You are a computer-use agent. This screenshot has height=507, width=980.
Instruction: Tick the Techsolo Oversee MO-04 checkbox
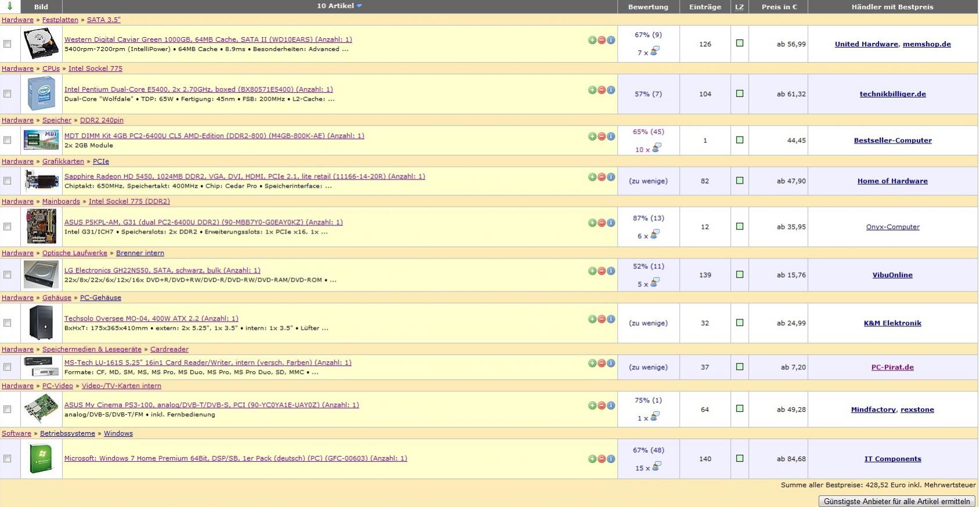tap(8, 323)
